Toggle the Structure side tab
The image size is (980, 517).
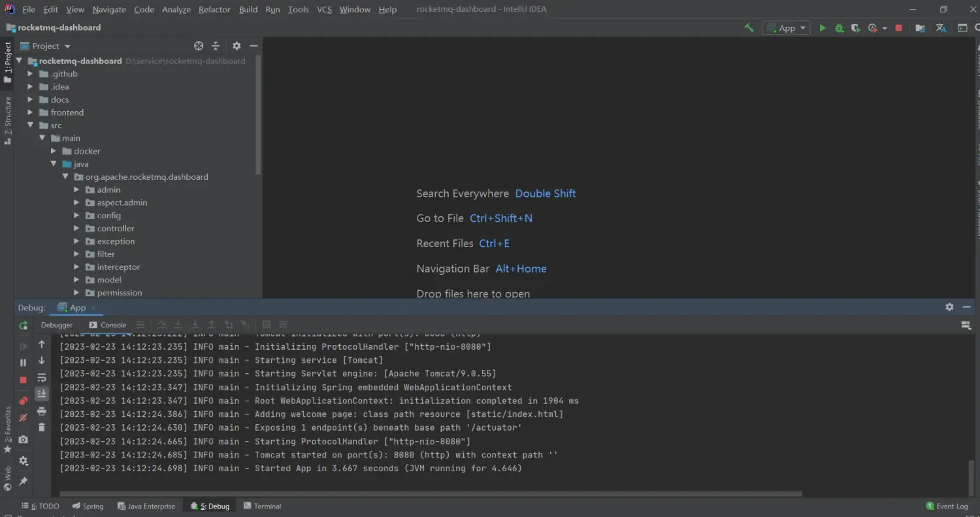click(8, 120)
